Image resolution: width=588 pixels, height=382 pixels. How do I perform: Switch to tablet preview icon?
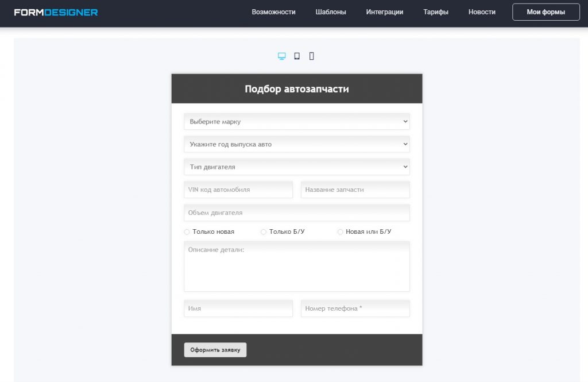[x=297, y=56]
